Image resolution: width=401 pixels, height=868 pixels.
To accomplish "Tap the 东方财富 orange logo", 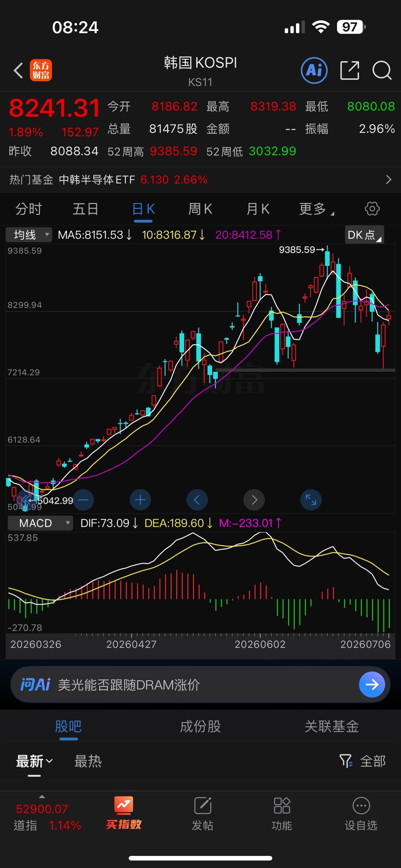I will click(41, 70).
